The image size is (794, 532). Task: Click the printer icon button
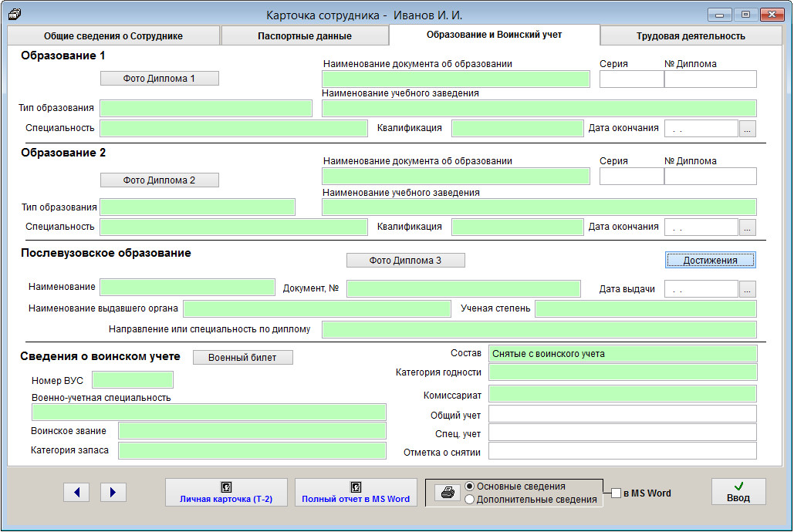click(448, 492)
